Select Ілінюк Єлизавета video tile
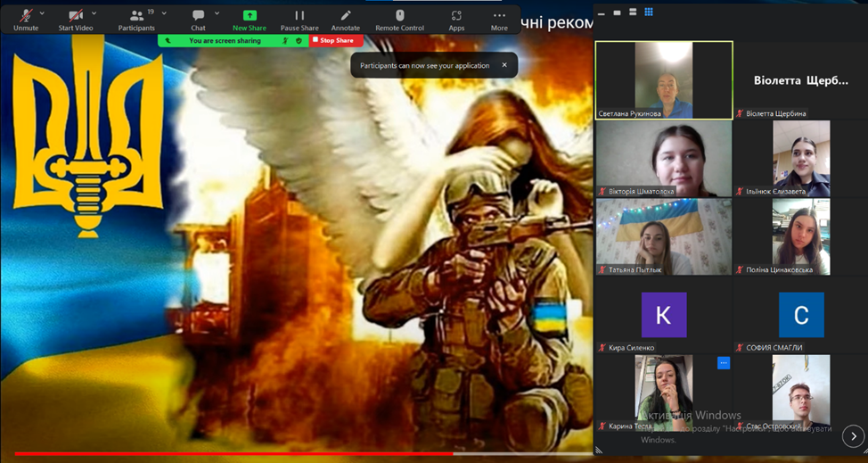Image resolution: width=868 pixels, height=463 pixels. coord(801,159)
